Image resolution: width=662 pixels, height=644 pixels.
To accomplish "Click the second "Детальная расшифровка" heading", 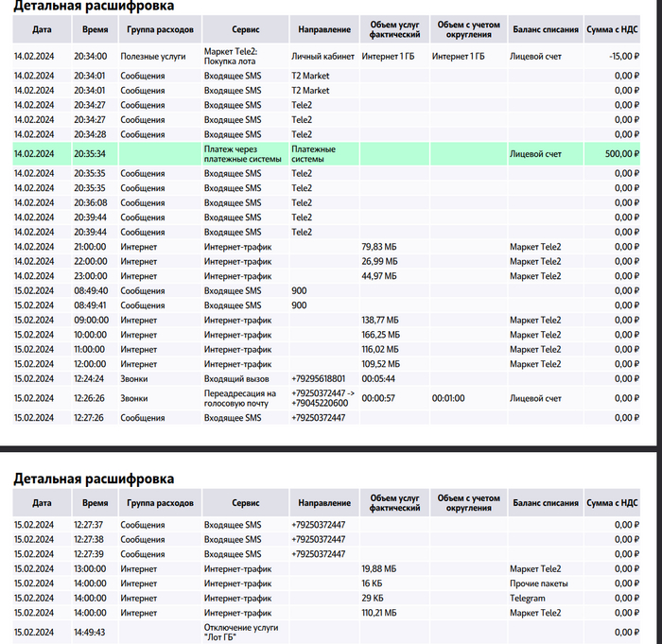I will tap(94, 479).
